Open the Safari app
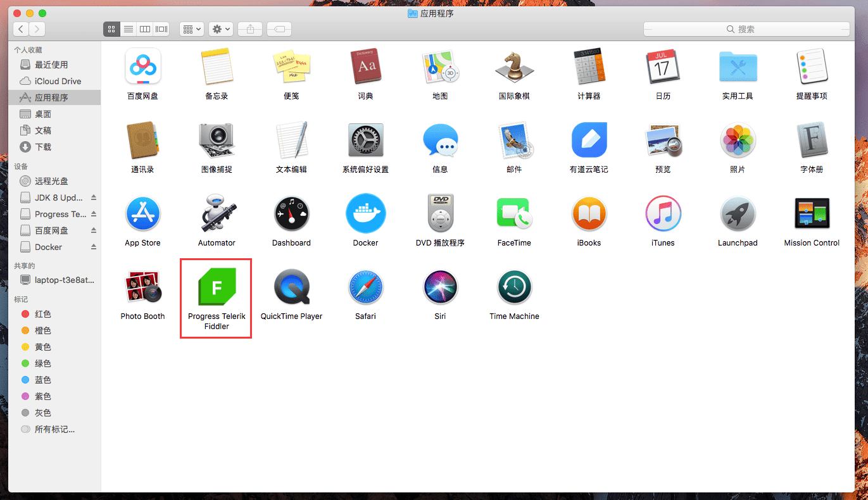The height and width of the screenshot is (500, 868). tap(365, 287)
